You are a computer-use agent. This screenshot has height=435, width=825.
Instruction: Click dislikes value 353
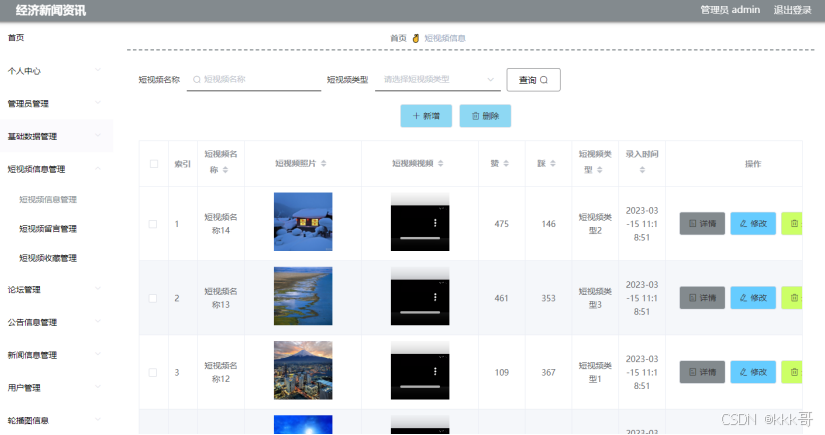coord(548,298)
